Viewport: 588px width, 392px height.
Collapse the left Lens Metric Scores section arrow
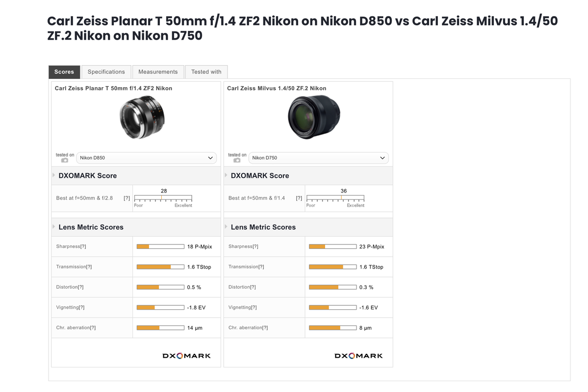pos(53,227)
